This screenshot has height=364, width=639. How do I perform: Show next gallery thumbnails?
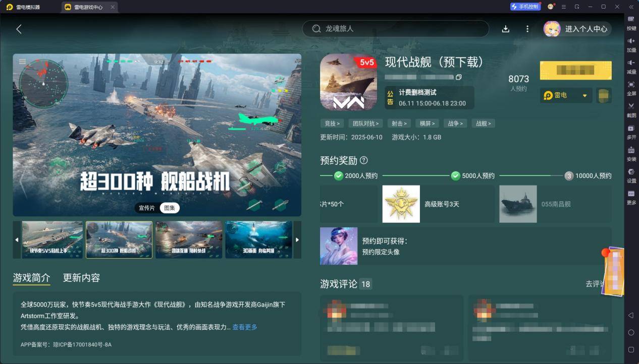297,240
